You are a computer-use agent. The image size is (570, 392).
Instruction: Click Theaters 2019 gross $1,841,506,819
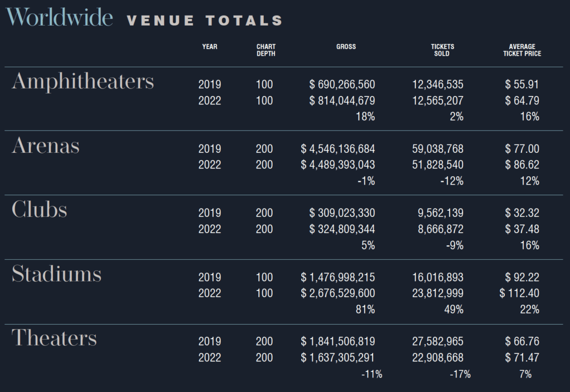tap(338, 341)
